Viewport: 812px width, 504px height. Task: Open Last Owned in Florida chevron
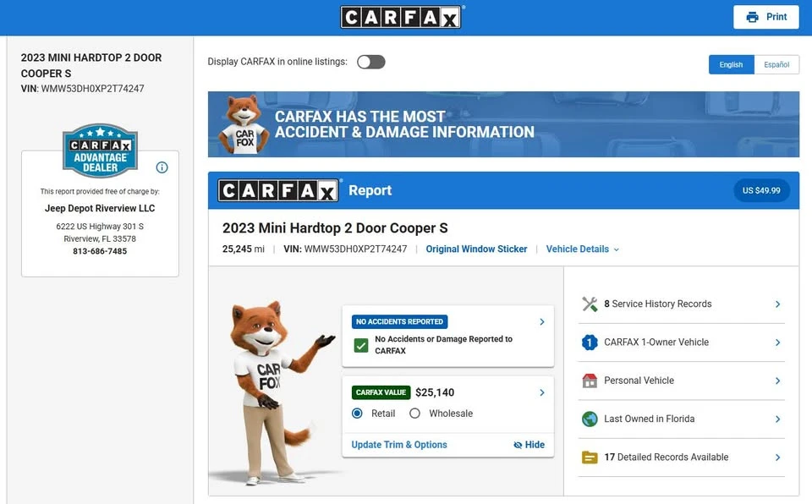click(777, 419)
